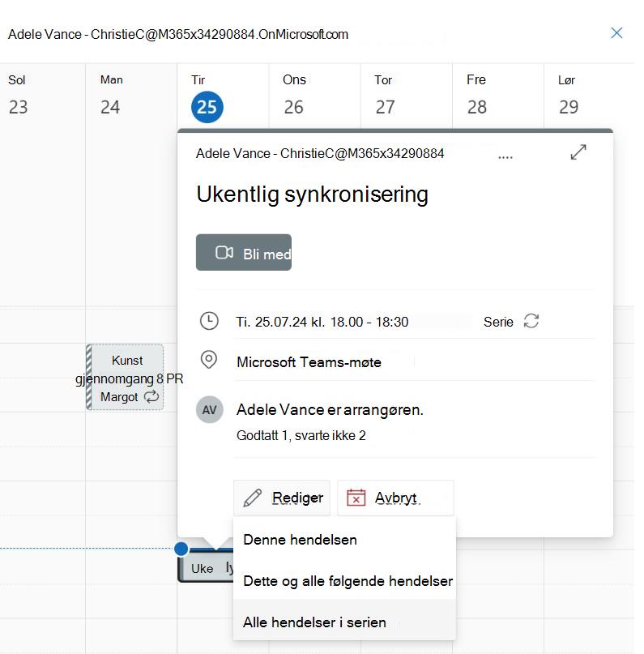Click the Adele Vance panel title at top
The height and width of the screenshot is (654, 644).
tap(178, 34)
